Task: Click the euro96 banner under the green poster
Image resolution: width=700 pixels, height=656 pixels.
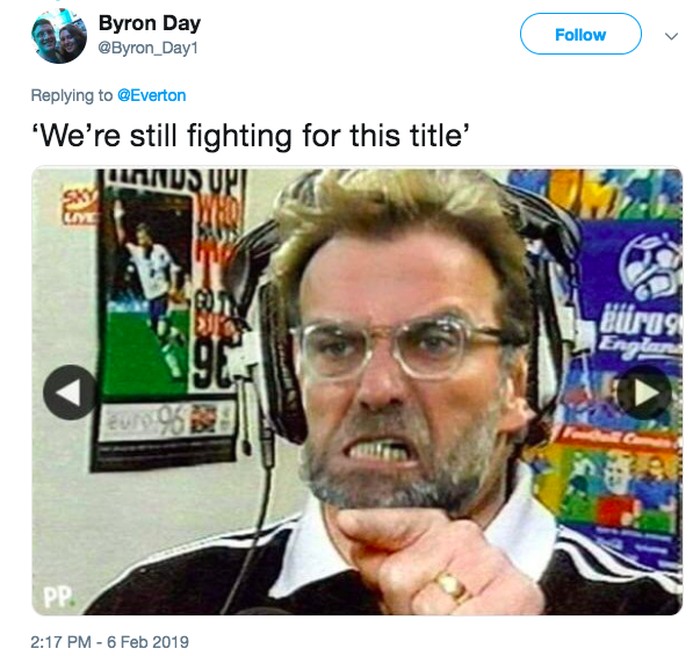Action: point(166,422)
